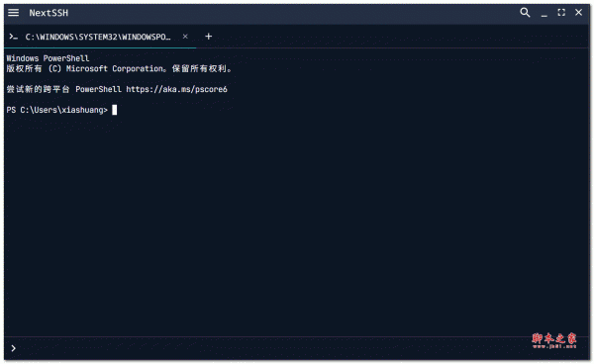Image resolution: width=594 pixels, height=364 pixels.
Task: Click the search magnifier icon
Action: 525,13
